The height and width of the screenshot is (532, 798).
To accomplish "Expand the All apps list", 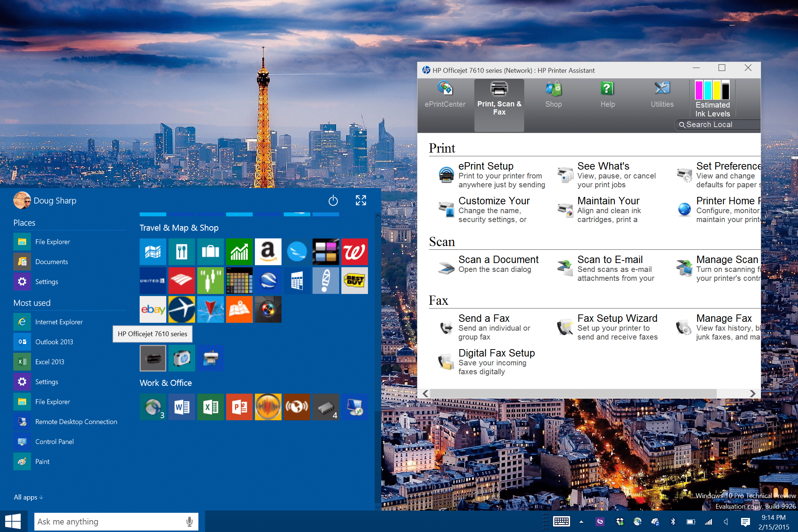I will point(28,497).
